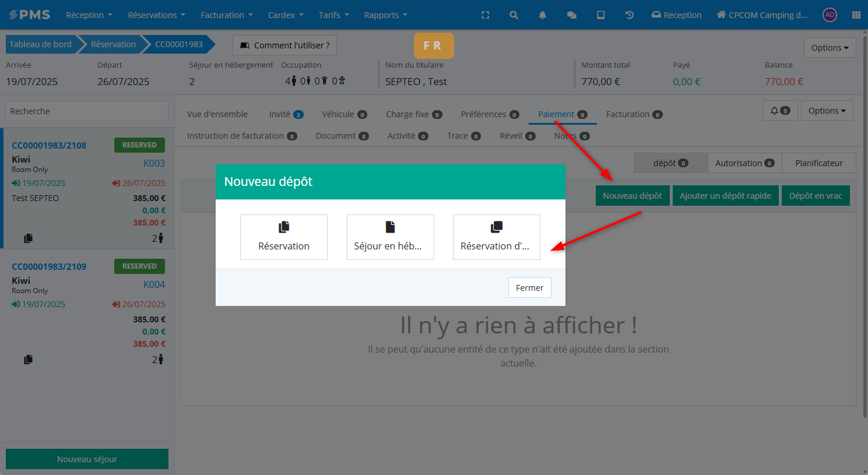Click the Recherche search field
868x475 pixels.
point(87,111)
